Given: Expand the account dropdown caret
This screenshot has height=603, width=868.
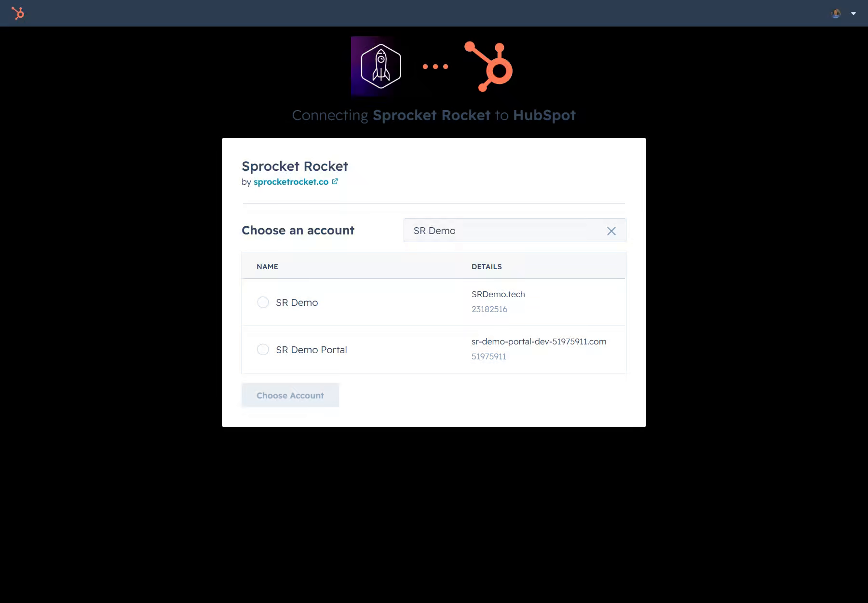Looking at the screenshot, I should (854, 14).
